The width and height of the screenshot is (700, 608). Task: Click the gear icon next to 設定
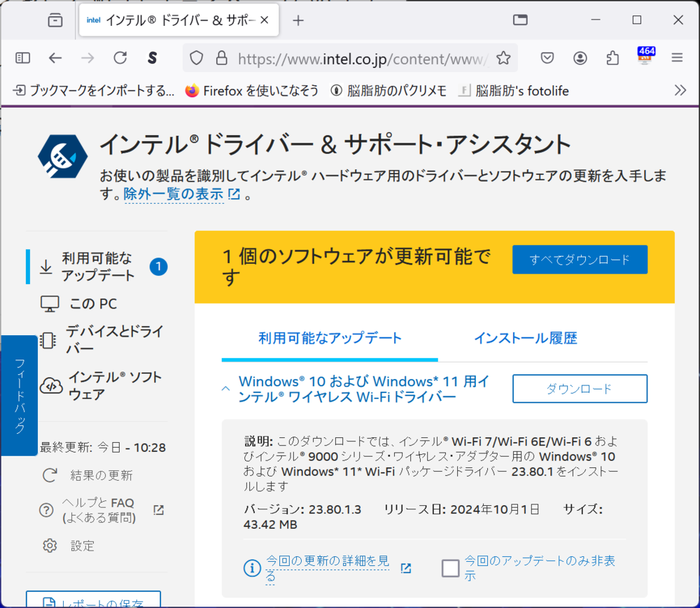[50, 546]
